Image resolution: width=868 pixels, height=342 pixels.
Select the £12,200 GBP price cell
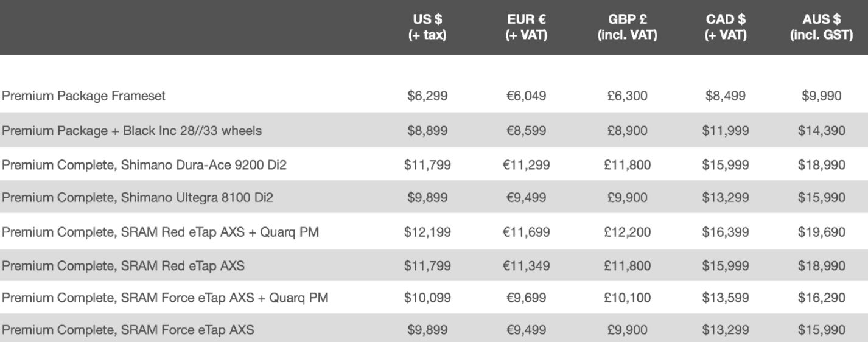(628, 232)
